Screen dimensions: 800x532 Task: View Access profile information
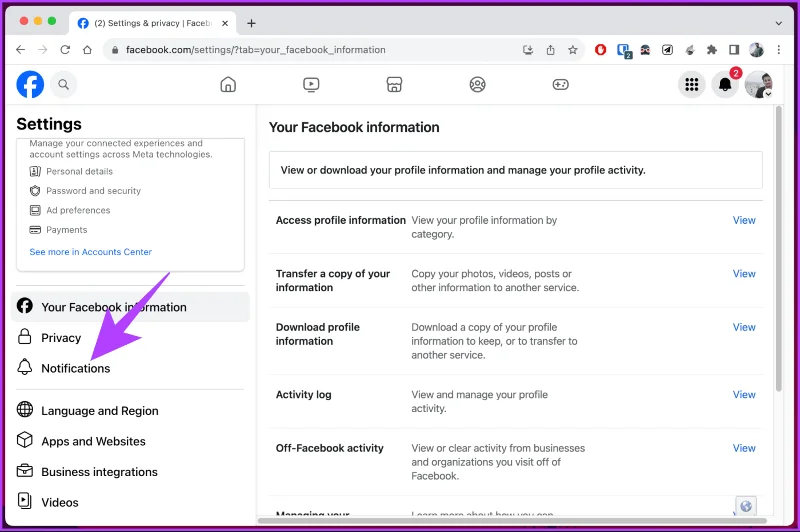click(744, 220)
